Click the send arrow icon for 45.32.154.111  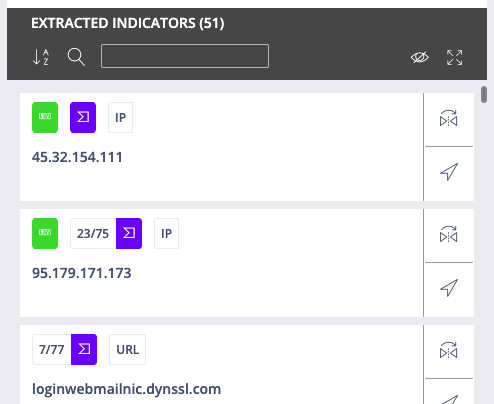coord(449,172)
